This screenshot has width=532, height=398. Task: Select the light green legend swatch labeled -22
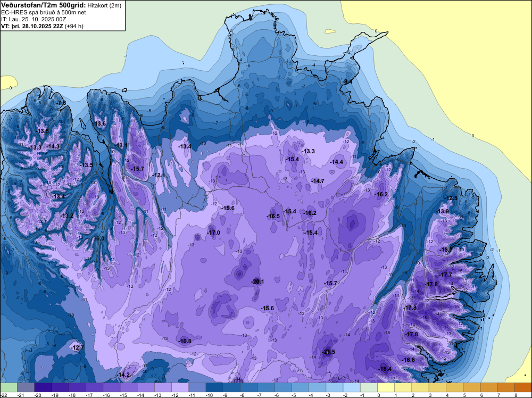9,387
